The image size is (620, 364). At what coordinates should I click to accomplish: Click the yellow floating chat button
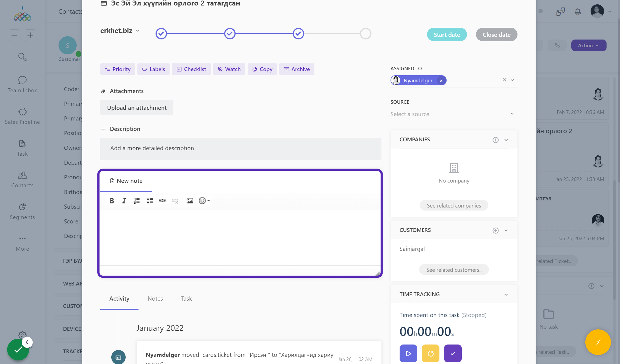point(598,342)
